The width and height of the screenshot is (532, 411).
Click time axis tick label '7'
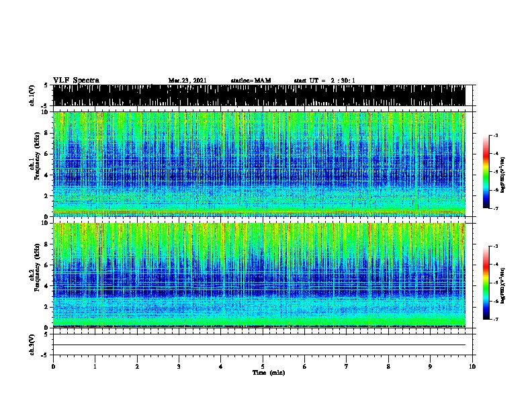click(347, 366)
